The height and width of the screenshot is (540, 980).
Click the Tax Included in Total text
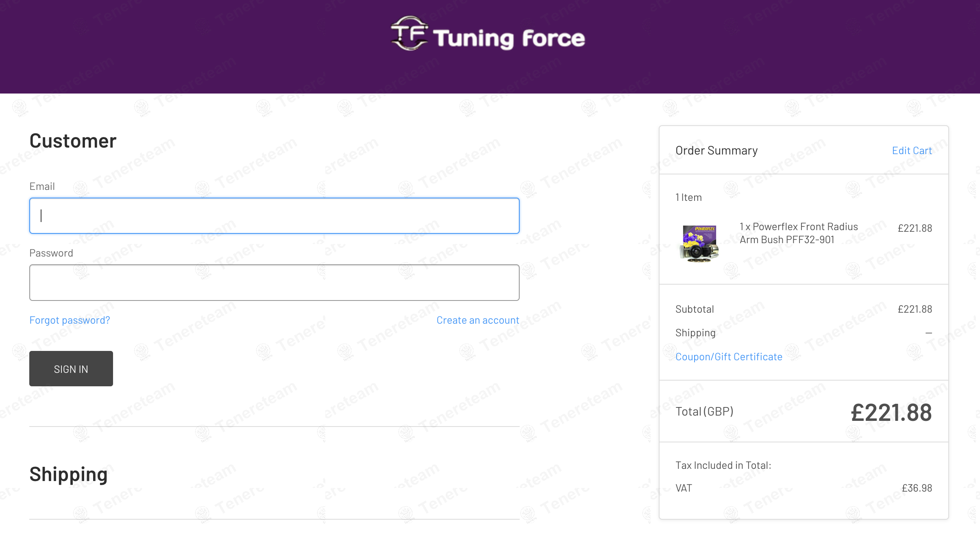pos(723,465)
